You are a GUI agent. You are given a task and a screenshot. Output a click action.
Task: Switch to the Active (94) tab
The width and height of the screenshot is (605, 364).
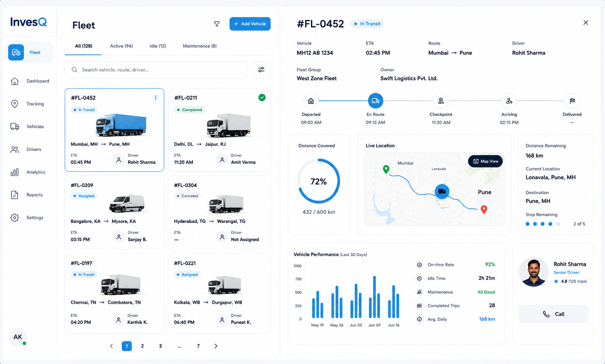(x=121, y=46)
